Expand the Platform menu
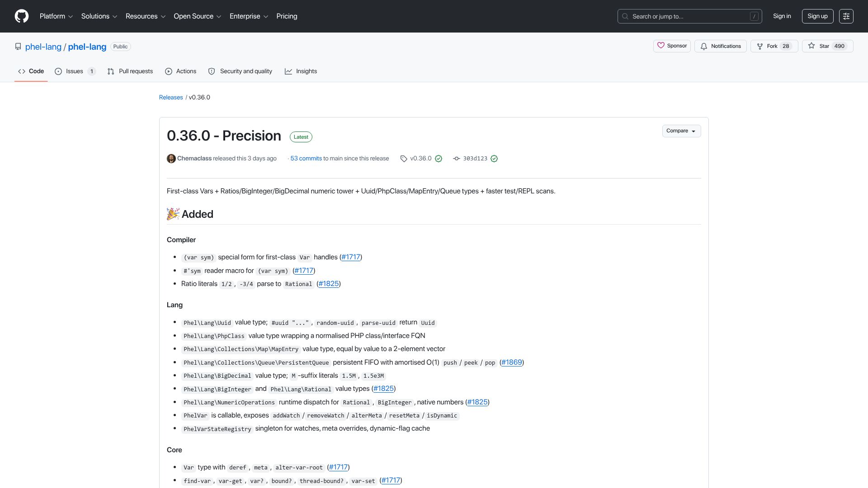 [x=56, y=16]
